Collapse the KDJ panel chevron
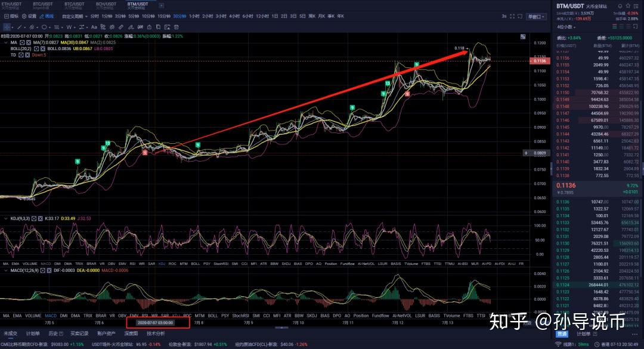The width and height of the screenshot is (644, 349). (x=6, y=218)
